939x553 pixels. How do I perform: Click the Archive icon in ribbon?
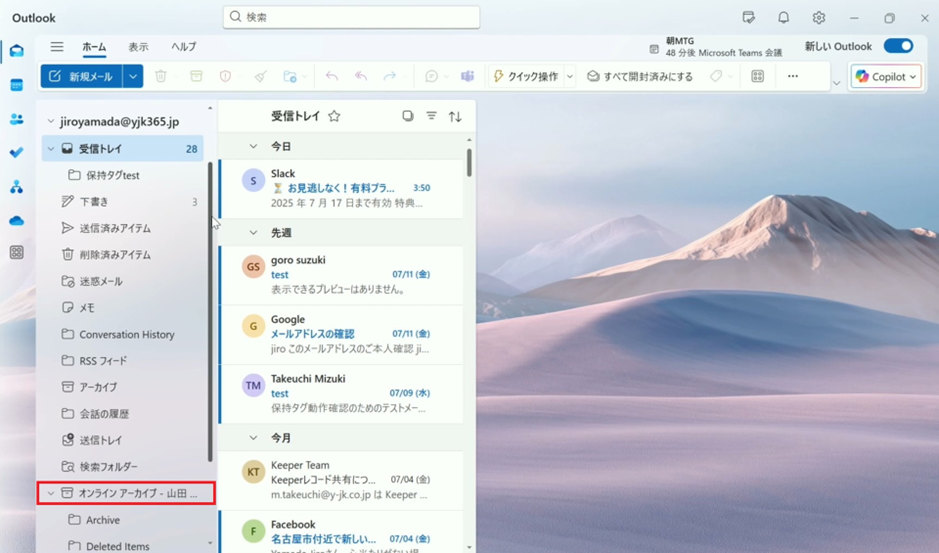tap(196, 76)
